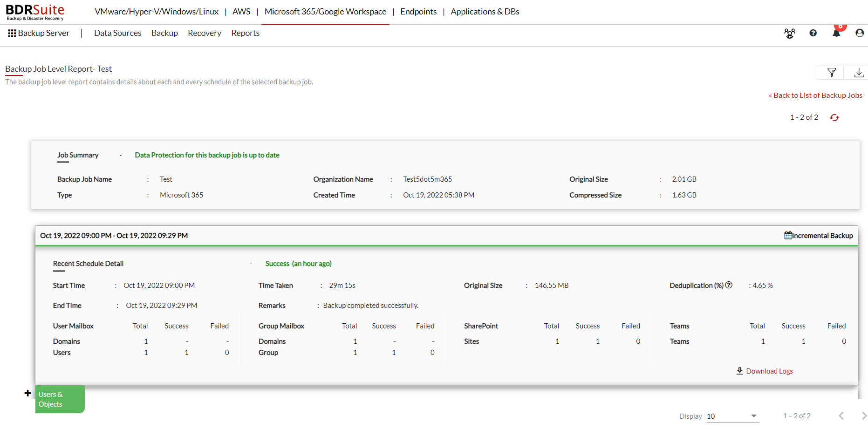Open the Backup menu
Viewport: 868px width, 429px height.
164,33
